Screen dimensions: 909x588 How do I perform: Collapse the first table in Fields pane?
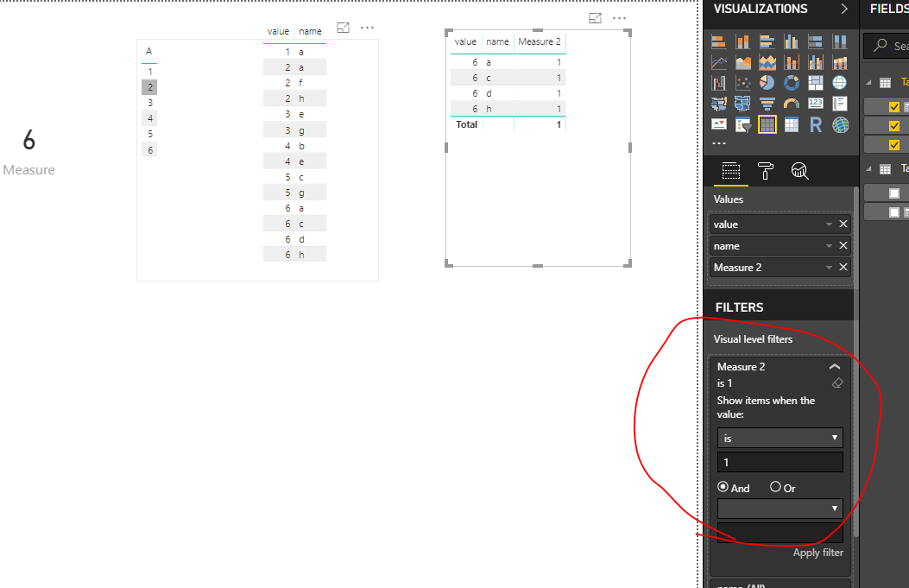coord(869,83)
